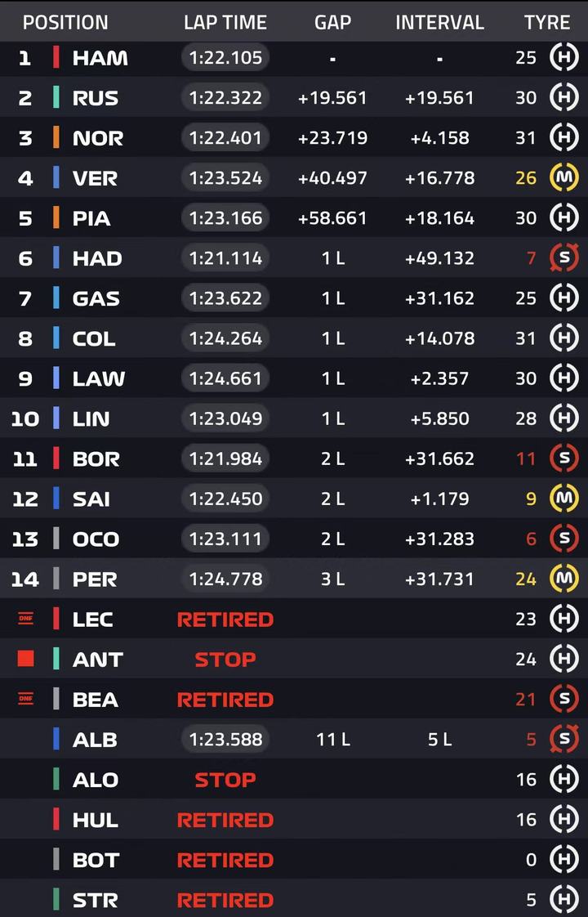This screenshot has width=588, height=917.
Task: Click the orange team color bar for PIA
Action: pos(56,217)
